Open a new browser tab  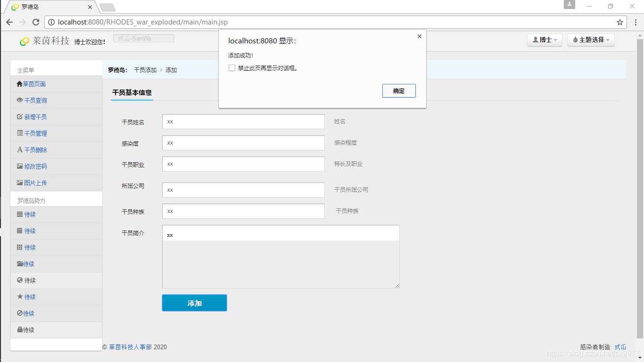pyautogui.click(x=107, y=7)
